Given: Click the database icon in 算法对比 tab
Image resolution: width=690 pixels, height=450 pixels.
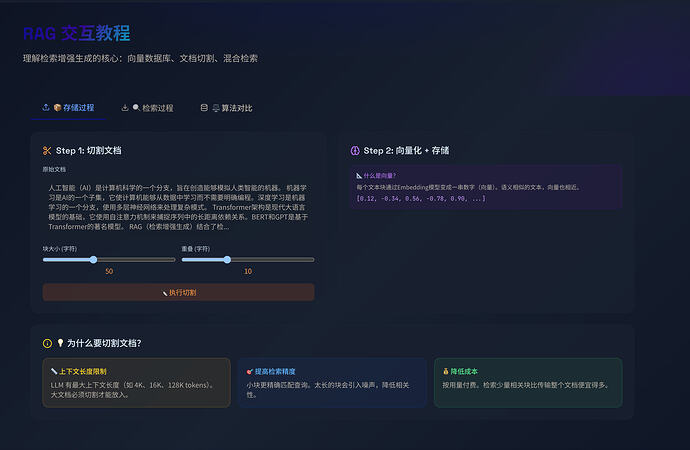Looking at the screenshot, I should tap(204, 108).
